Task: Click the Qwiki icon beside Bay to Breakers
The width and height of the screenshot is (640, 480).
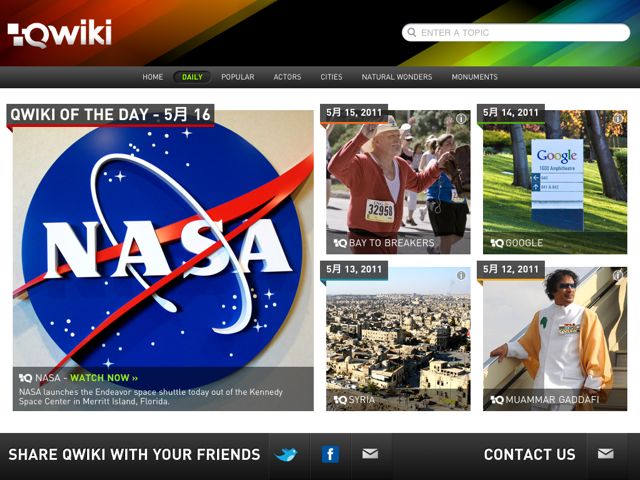Action: coord(340,243)
